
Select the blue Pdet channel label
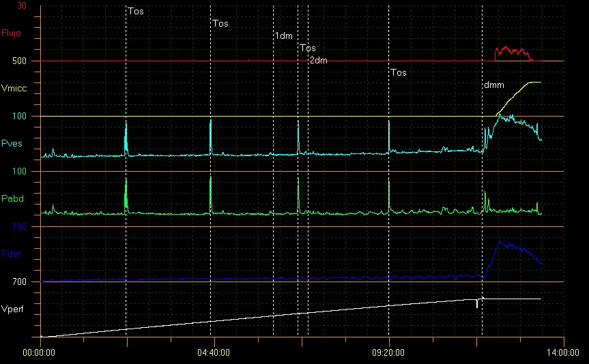pos(12,254)
